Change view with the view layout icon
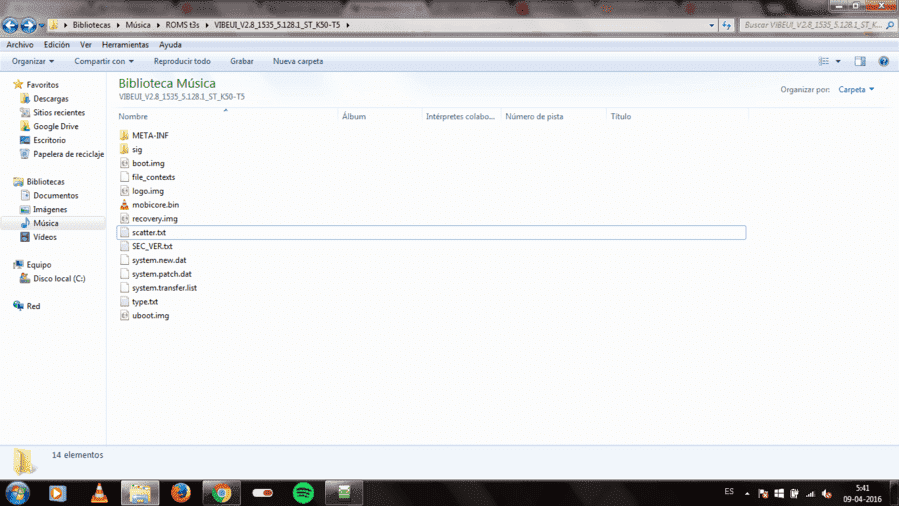The image size is (899, 506). (x=823, y=61)
